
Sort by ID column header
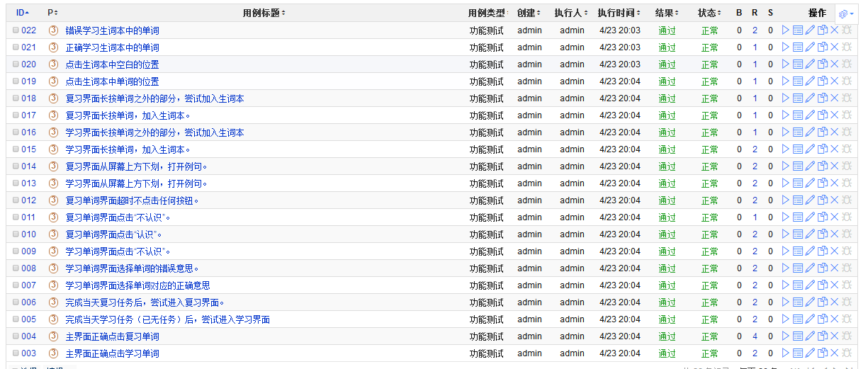point(23,13)
